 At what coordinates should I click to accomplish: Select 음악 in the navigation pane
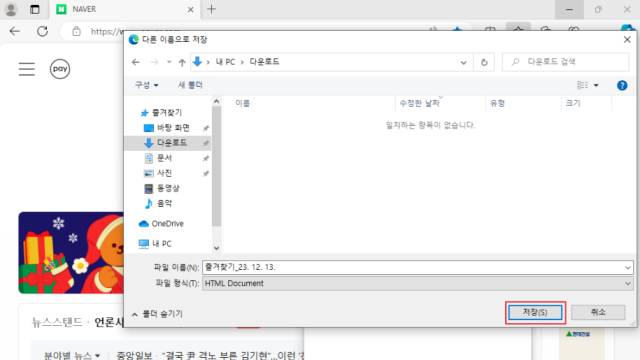(x=159, y=203)
